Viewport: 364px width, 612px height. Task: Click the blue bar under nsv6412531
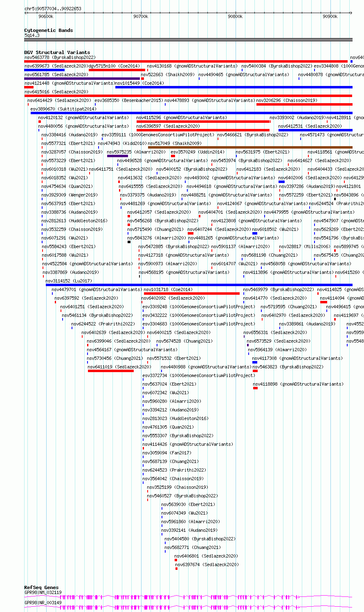pos(315,130)
